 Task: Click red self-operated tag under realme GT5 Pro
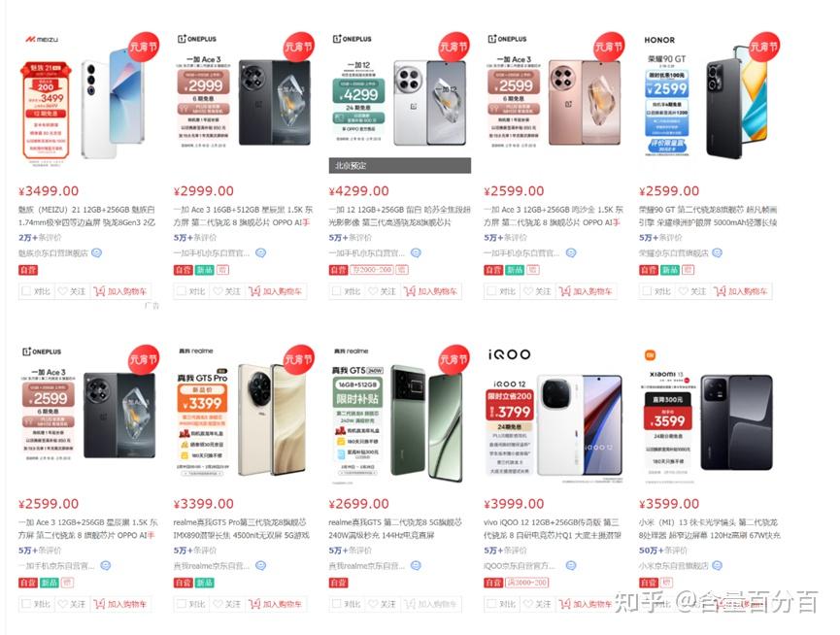[183, 583]
